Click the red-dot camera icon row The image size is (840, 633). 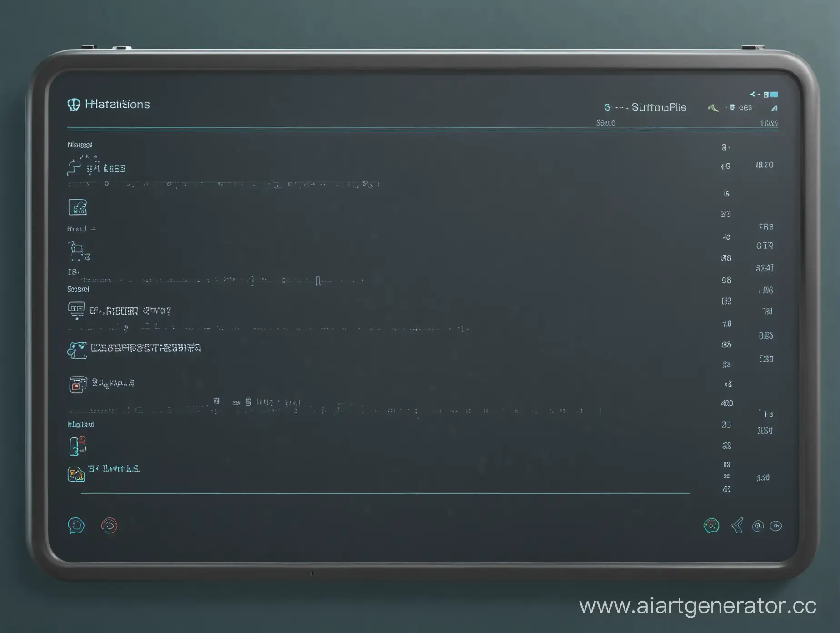pos(78,384)
